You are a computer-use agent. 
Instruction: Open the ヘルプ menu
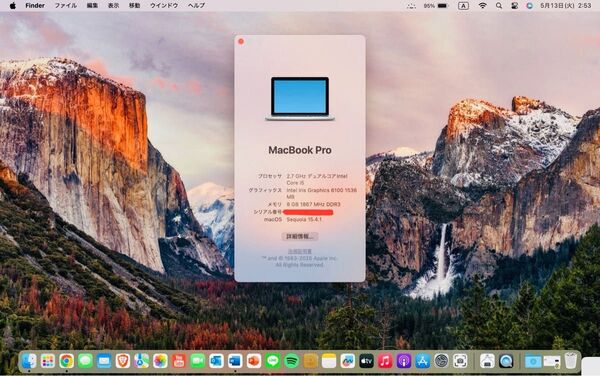point(196,6)
